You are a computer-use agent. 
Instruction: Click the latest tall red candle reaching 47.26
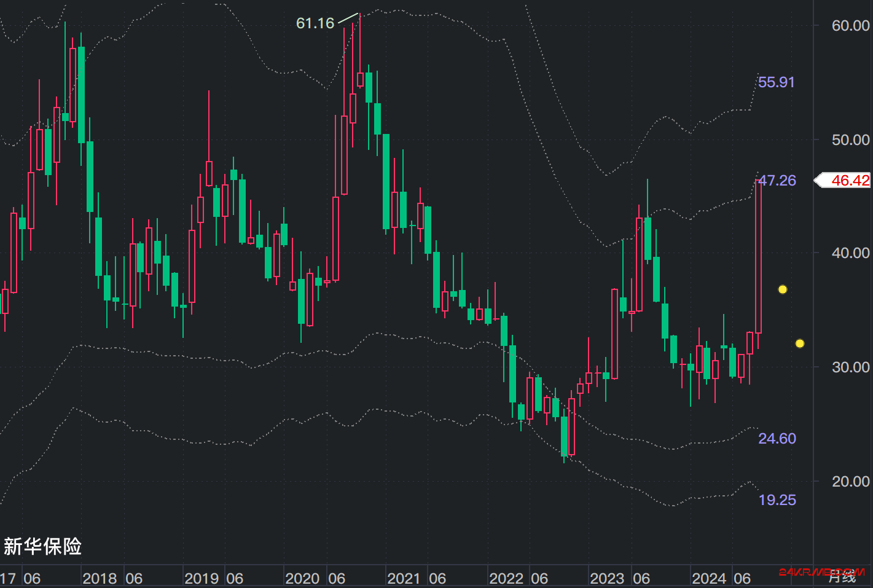coord(758,258)
